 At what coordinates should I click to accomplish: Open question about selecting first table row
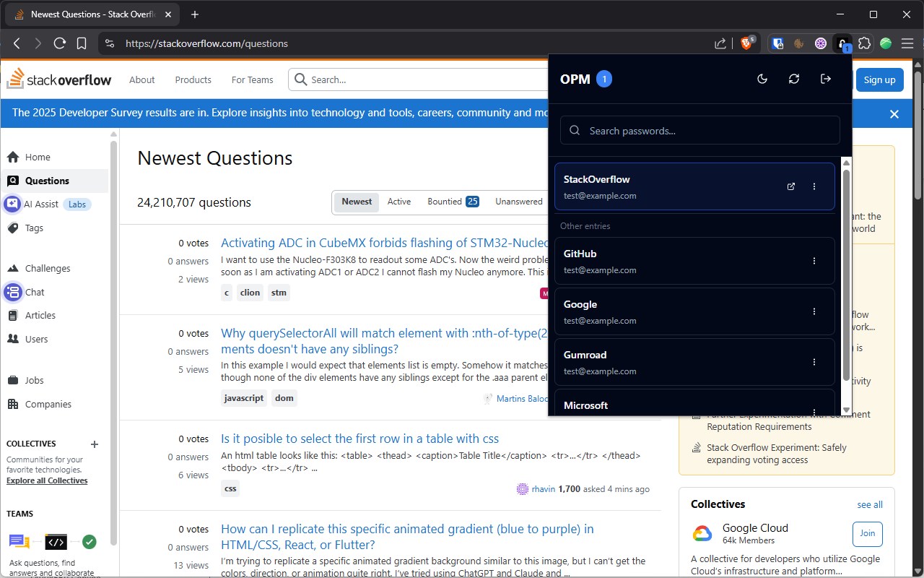[359, 439]
